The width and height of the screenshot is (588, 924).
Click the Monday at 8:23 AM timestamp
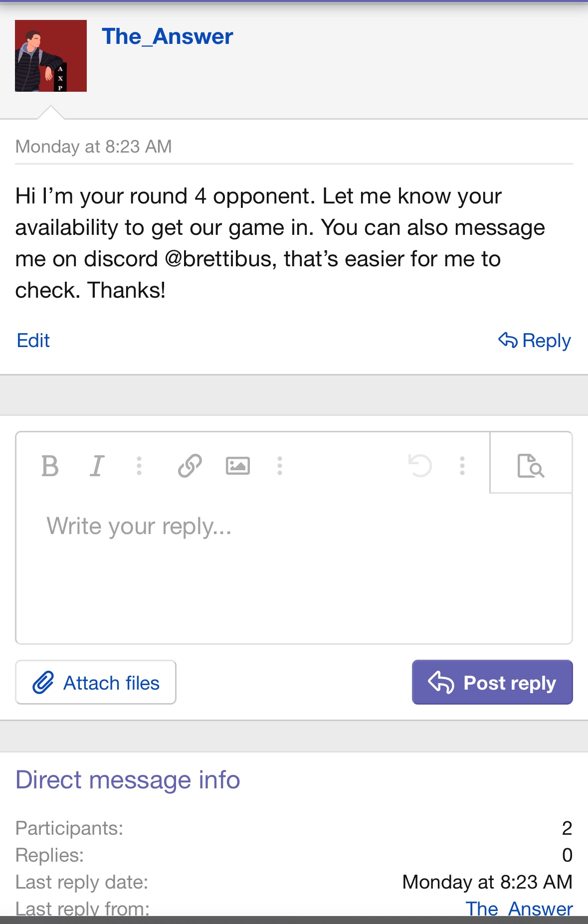coord(94,147)
